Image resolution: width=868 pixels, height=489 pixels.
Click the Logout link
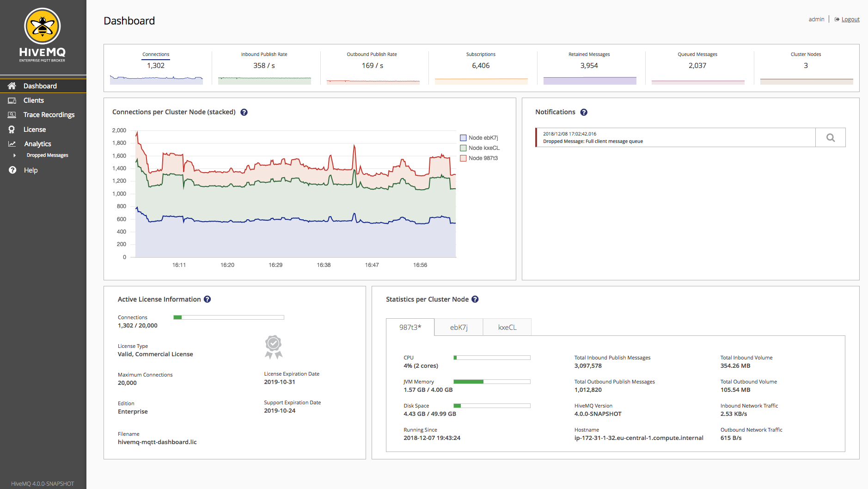click(x=850, y=19)
